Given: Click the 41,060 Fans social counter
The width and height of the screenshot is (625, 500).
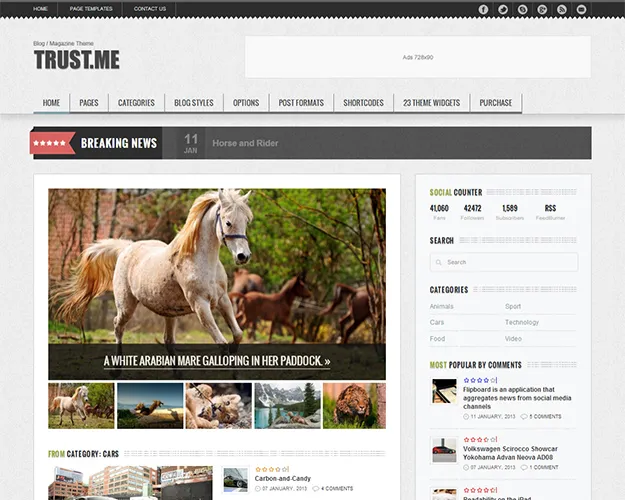Looking at the screenshot, I should pyautogui.click(x=439, y=212).
